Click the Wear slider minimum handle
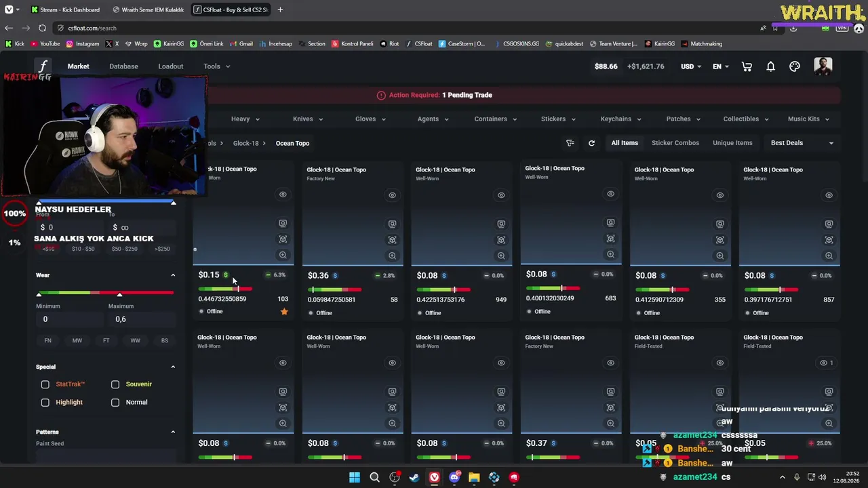 pyautogui.click(x=39, y=294)
